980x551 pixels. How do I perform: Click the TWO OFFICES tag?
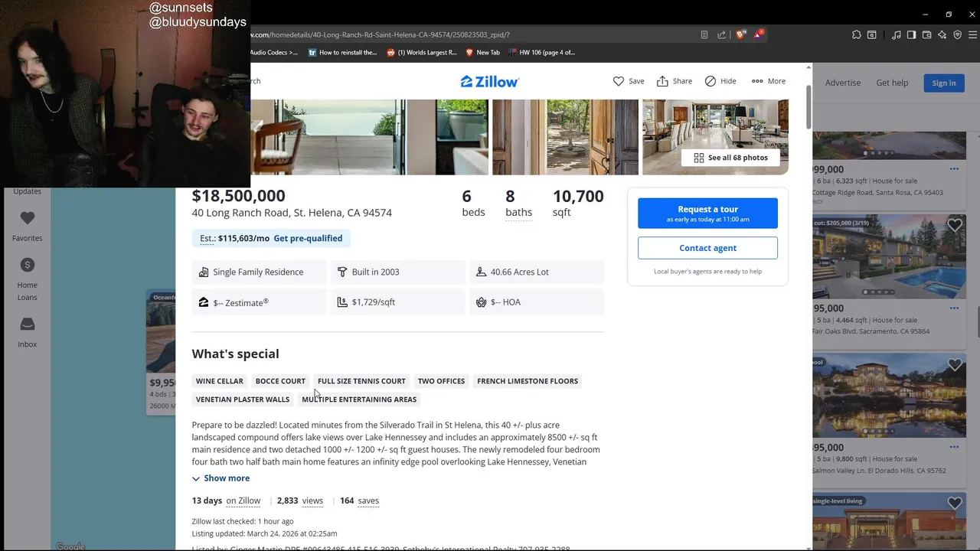click(441, 381)
